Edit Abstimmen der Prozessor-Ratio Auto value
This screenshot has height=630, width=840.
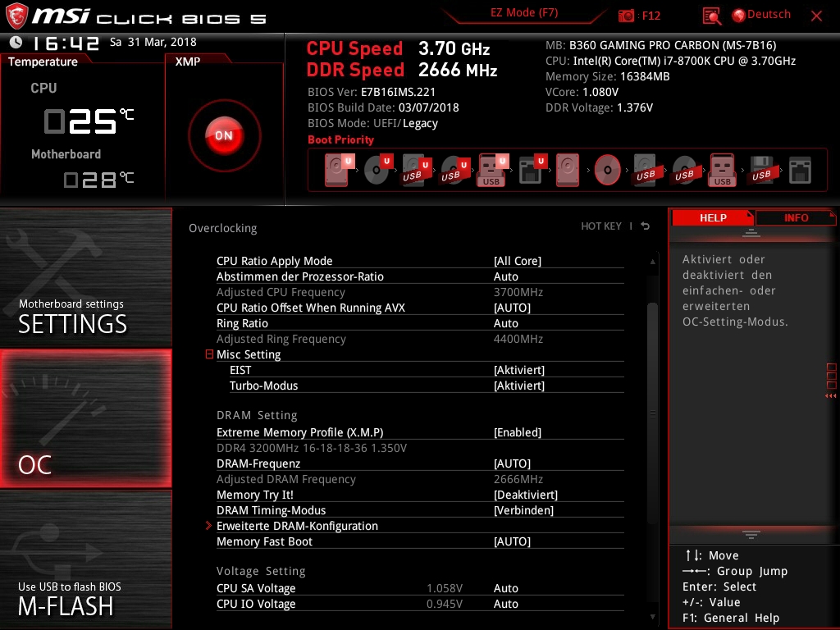point(505,276)
